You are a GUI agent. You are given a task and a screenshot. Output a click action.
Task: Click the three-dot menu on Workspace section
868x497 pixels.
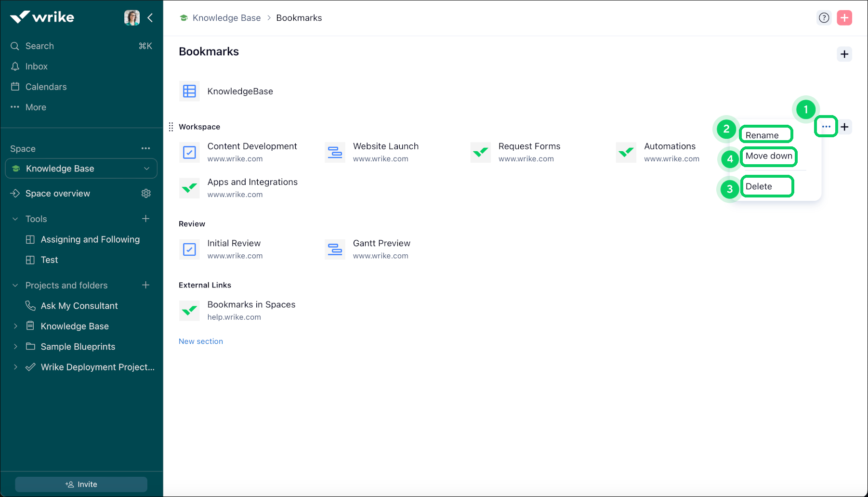(x=826, y=127)
